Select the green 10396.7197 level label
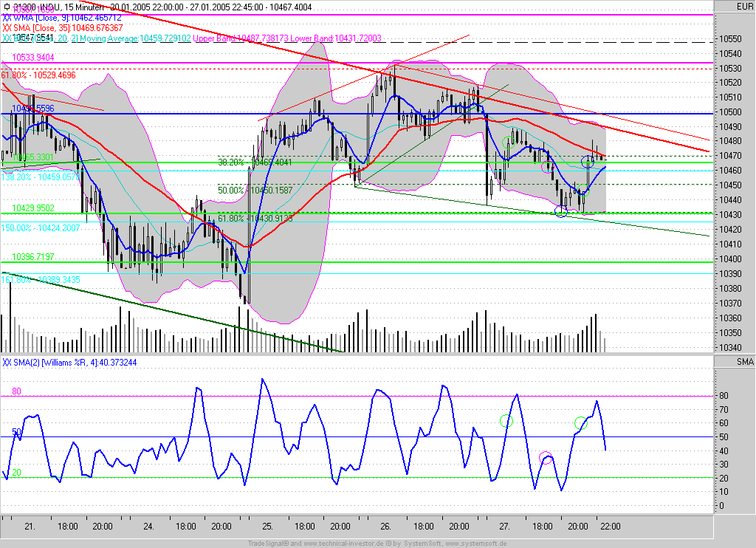Screen dimensions: 756x548 (32, 256)
